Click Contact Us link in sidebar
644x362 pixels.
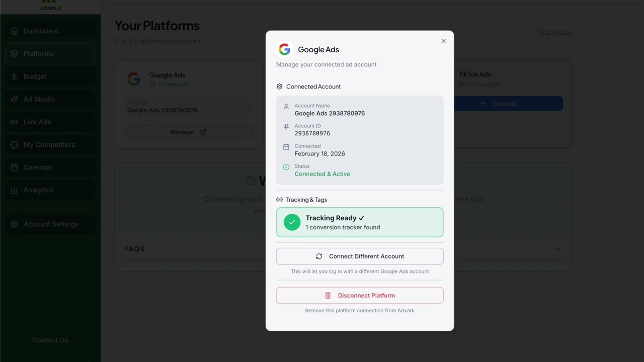point(50,340)
